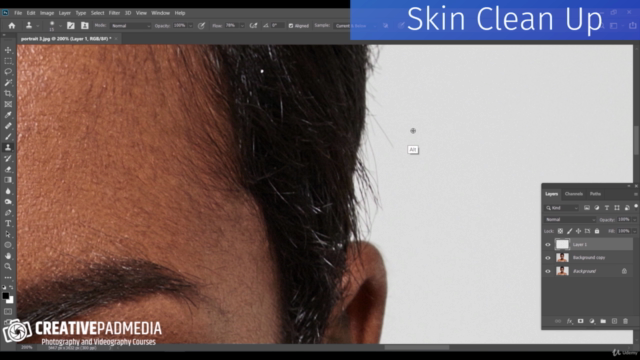Select the Clone Stamp tool in toolbox
This screenshot has width=640, height=360.
click(x=8, y=147)
